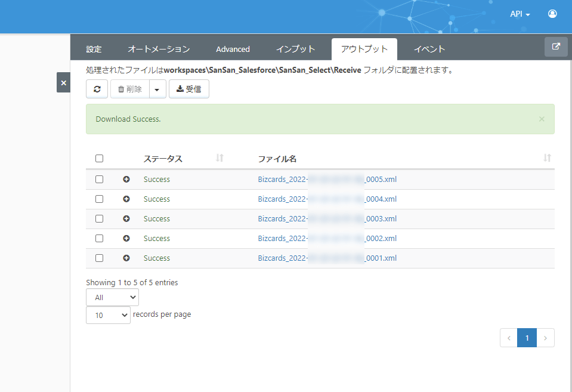Click the open-in-new-window icon

pyautogui.click(x=556, y=47)
